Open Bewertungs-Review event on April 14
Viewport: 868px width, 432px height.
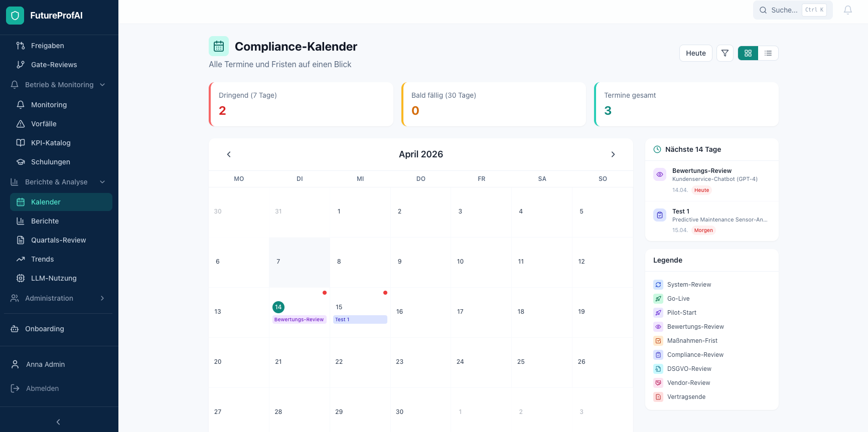pyautogui.click(x=300, y=319)
